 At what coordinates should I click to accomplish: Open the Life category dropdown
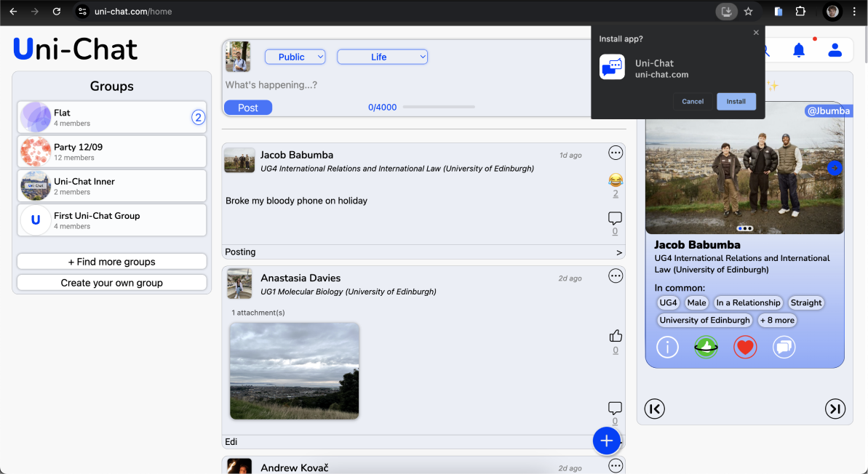[382, 56]
